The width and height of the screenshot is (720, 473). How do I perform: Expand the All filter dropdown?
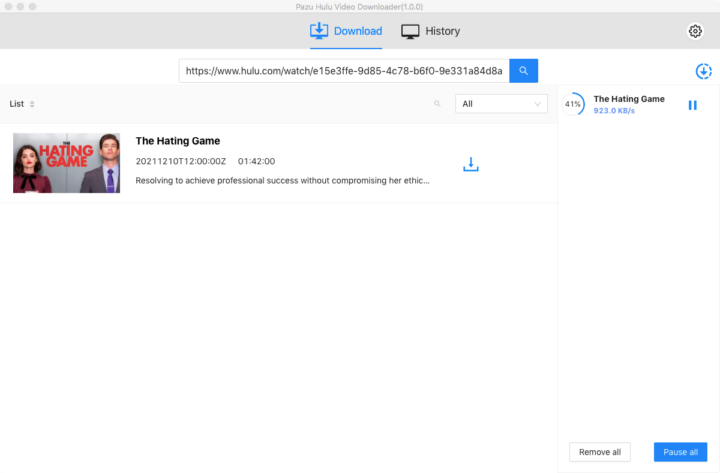pos(501,104)
